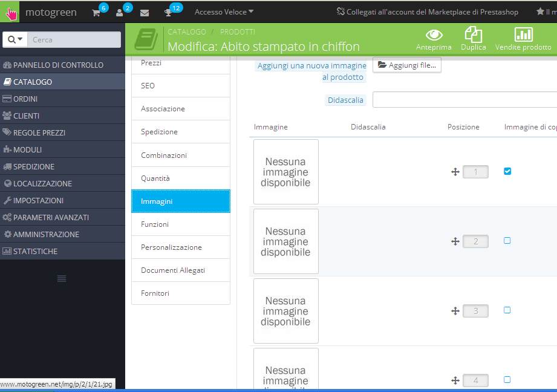The width and height of the screenshot is (557, 392).
Task: Switch to the Fornitori product tab
Action: click(x=181, y=293)
